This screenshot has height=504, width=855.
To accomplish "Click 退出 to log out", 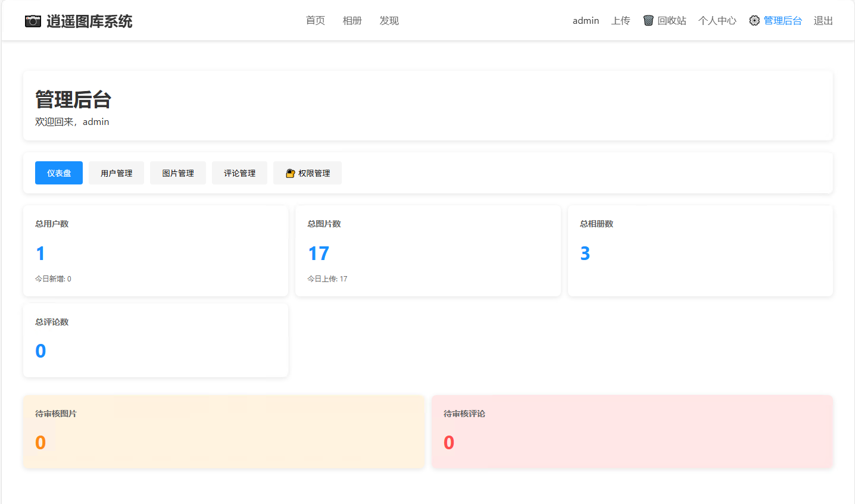I will (823, 21).
